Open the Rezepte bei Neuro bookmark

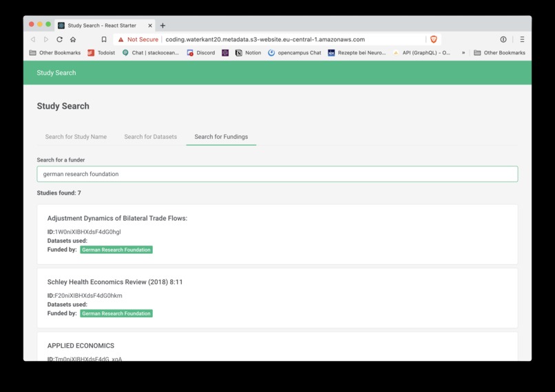[x=357, y=53]
